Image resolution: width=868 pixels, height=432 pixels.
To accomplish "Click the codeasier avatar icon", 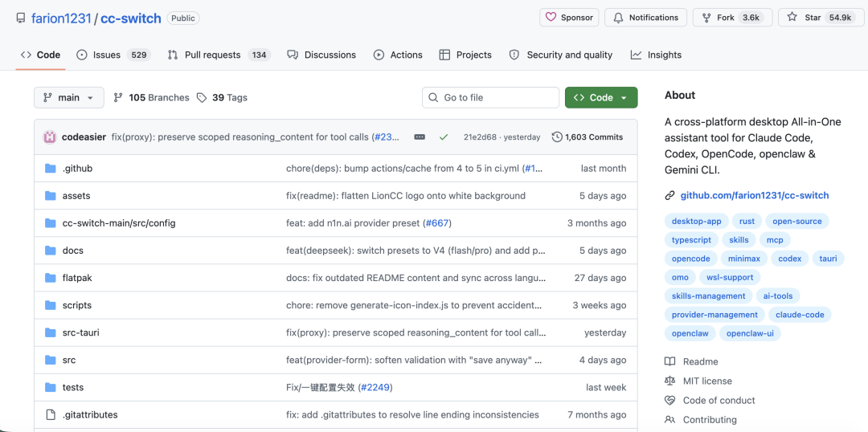I will [x=50, y=137].
